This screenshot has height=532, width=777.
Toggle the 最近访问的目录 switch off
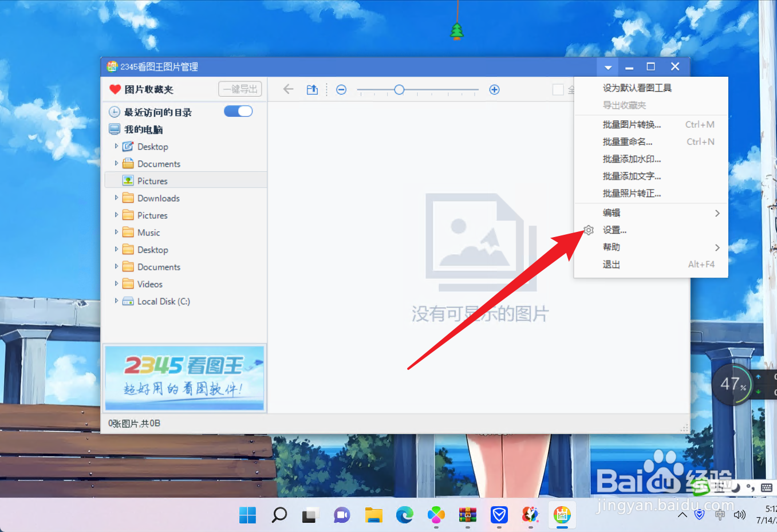238,111
